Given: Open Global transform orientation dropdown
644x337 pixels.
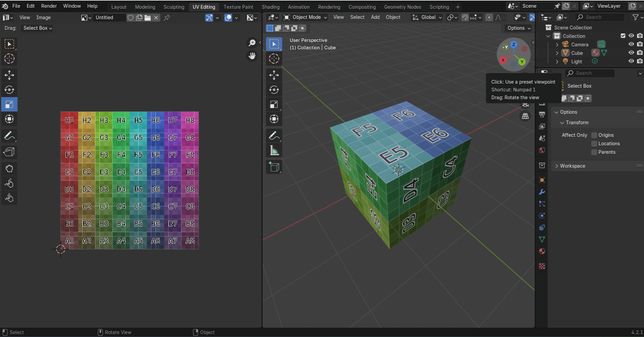Looking at the screenshot, I should click(x=427, y=17).
